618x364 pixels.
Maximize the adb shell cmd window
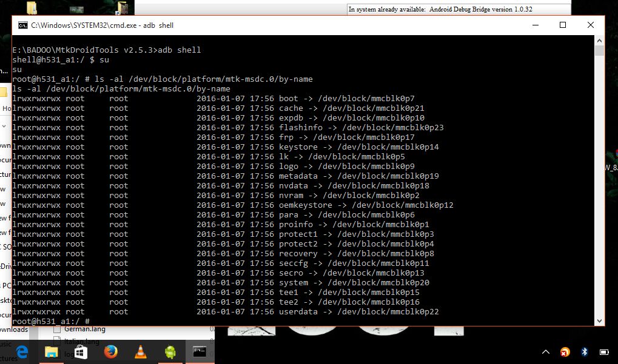point(563,25)
